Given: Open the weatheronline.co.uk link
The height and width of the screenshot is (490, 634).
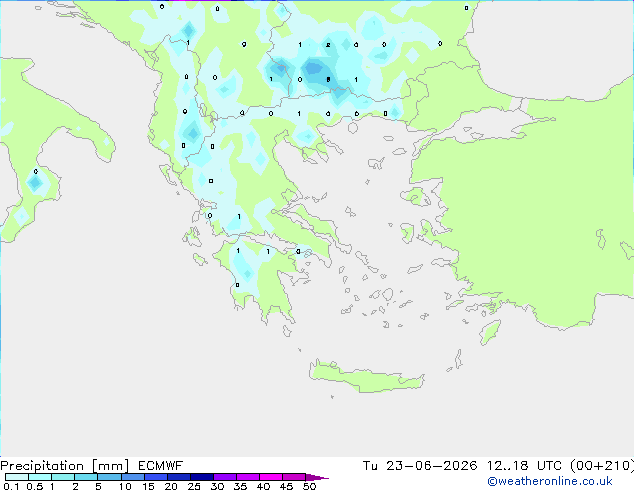Looking at the screenshot, I should click(x=549, y=481).
